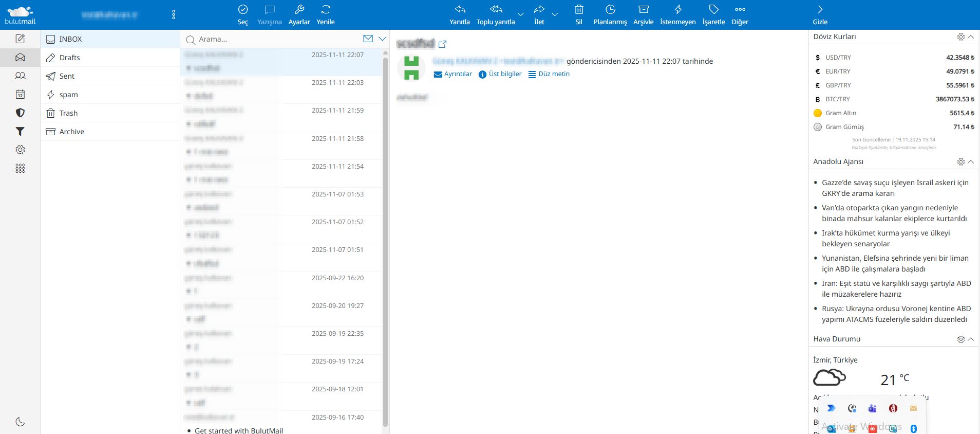Click the mail envelope tray icon
The image size is (980, 434).
[913, 408]
